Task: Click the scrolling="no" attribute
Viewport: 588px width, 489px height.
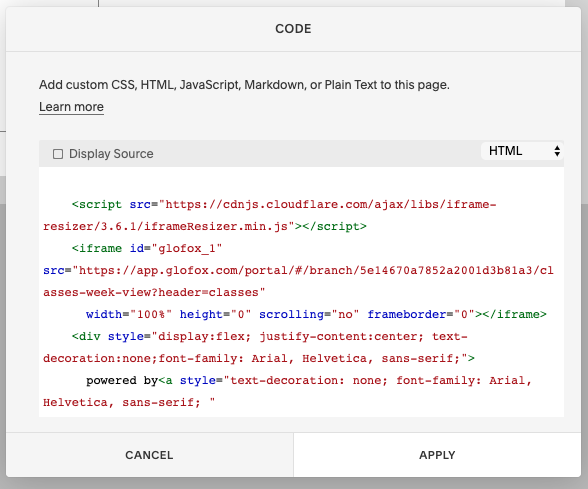Action: pyautogui.click(x=309, y=314)
